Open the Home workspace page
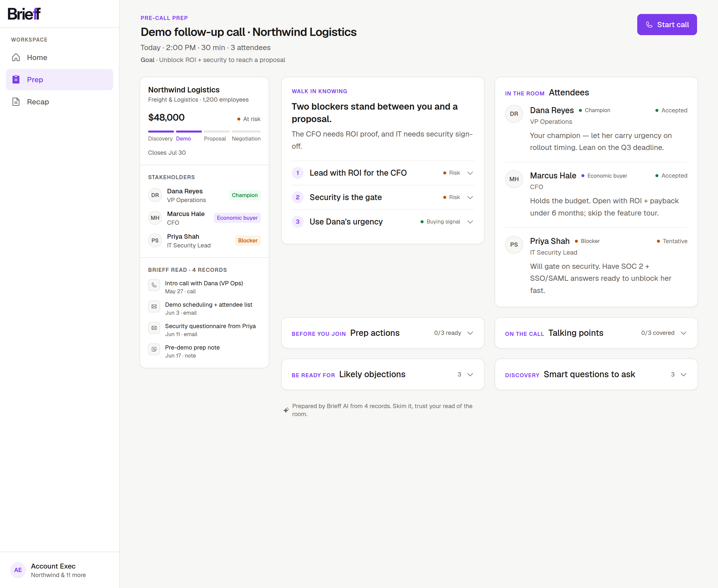Viewport: 718px width, 588px height. (60, 58)
